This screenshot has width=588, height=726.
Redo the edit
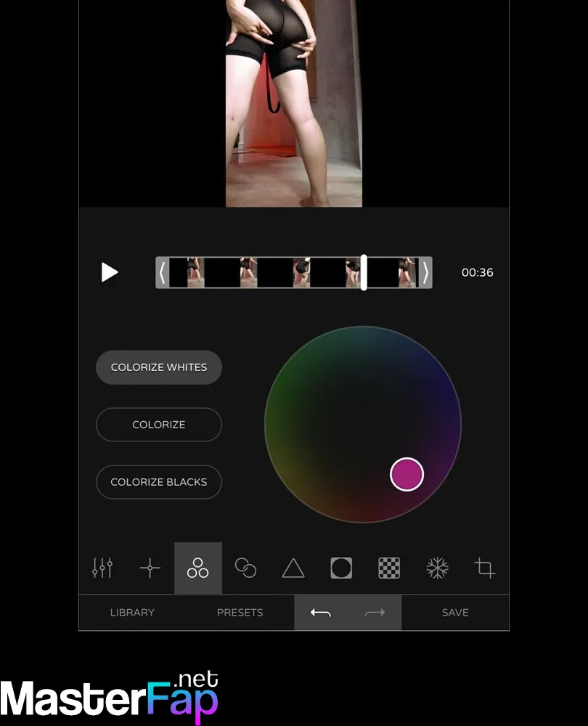375,613
